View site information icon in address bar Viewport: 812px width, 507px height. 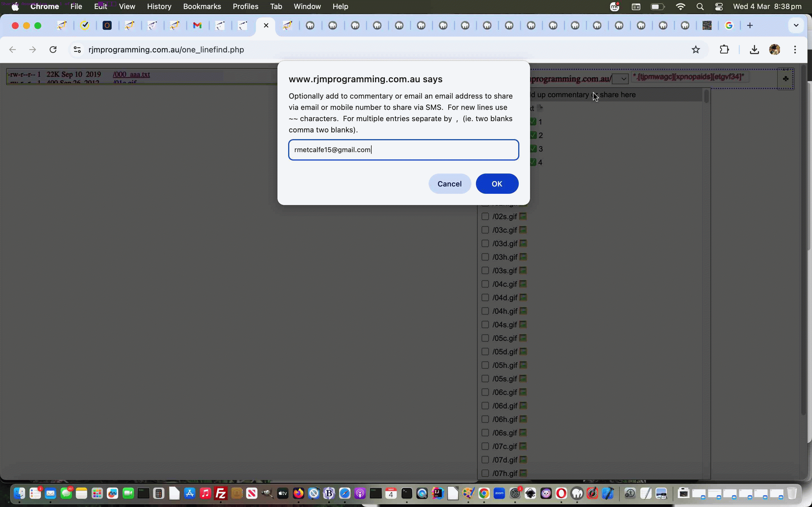[x=77, y=50]
